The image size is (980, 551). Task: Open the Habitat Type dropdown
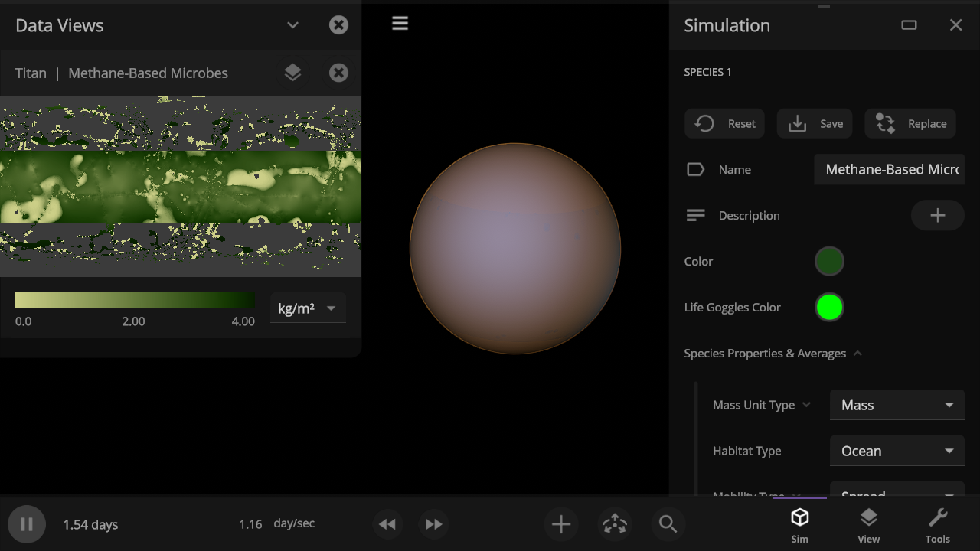click(897, 452)
